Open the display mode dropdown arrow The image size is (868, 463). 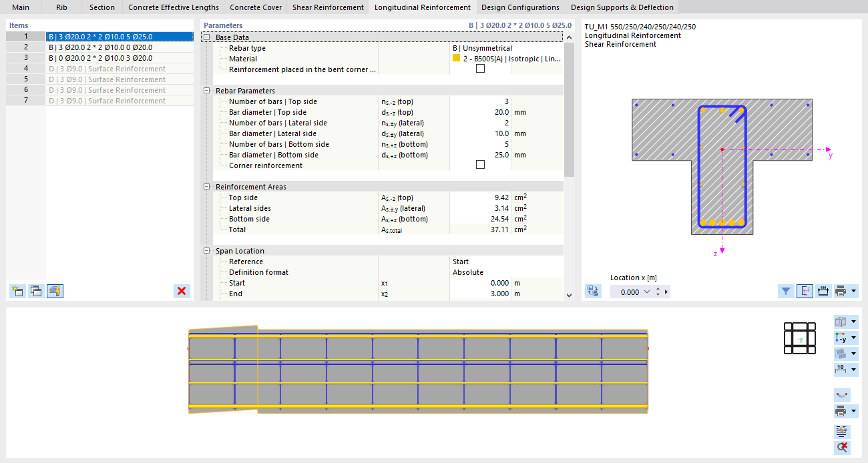(854, 354)
